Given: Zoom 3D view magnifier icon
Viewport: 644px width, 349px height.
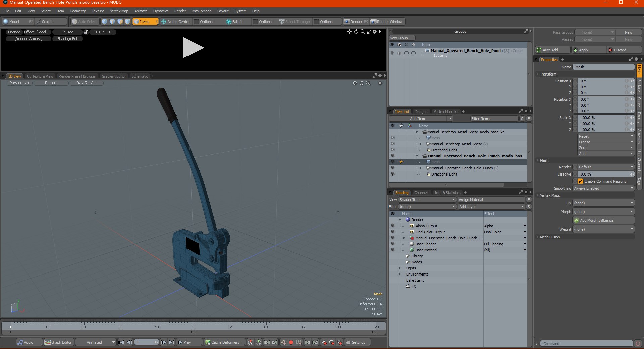Looking at the screenshot, I should (368, 83).
